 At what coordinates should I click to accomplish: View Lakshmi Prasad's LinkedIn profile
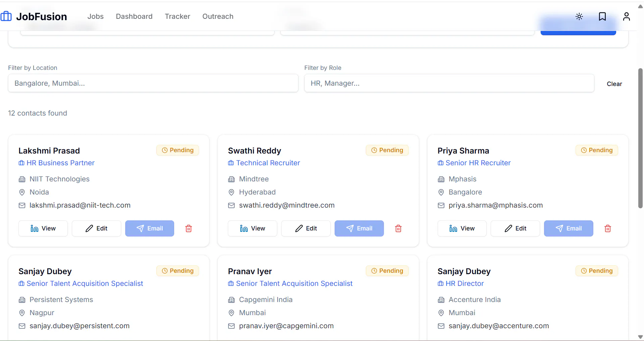click(43, 228)
